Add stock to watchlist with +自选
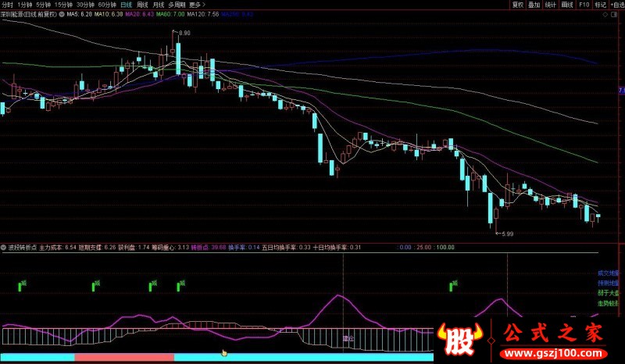 click(x=617, y=5)
